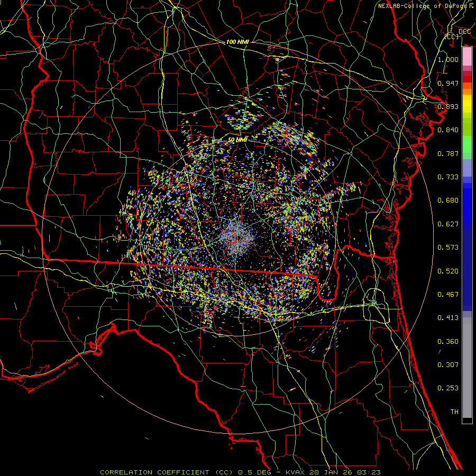Click the 0.840 legend value

[448, 130]
